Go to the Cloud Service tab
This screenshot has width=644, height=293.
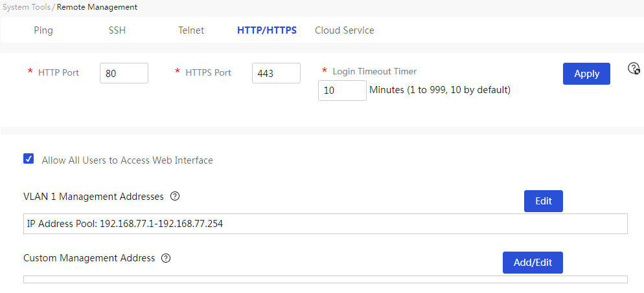pos(345,30)
